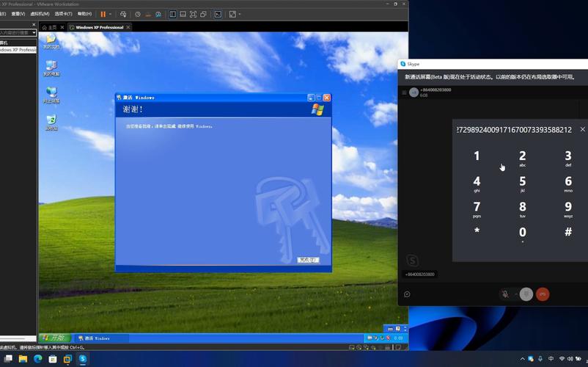
Task: Click the enter full screen mode icon
Action: point(193,14)
